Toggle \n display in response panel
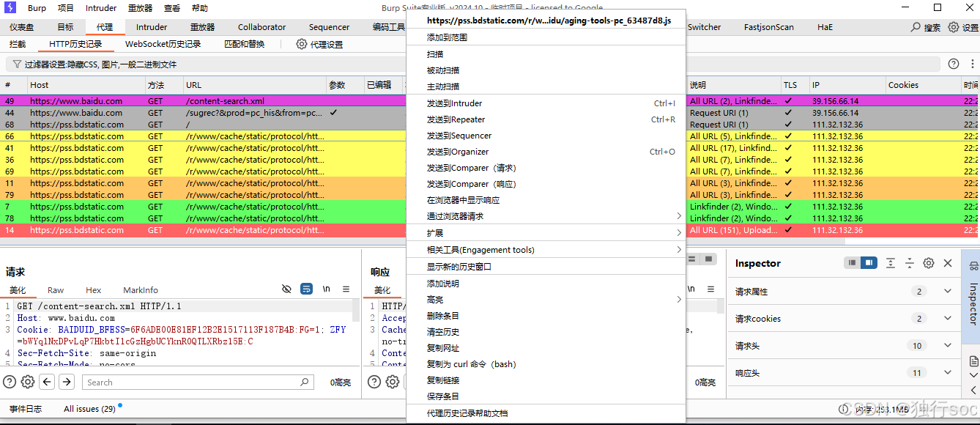 [691, 289]
